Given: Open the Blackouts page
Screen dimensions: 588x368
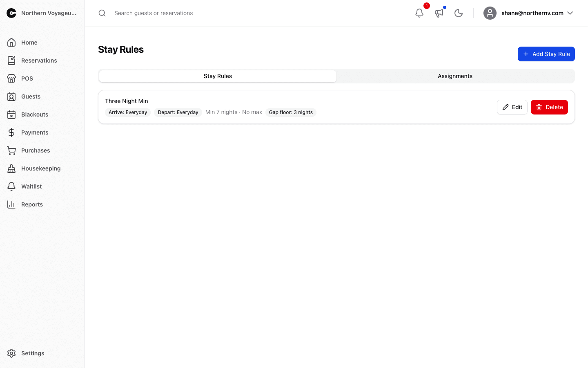Looking at the screenshot, I should pos(42,114).
